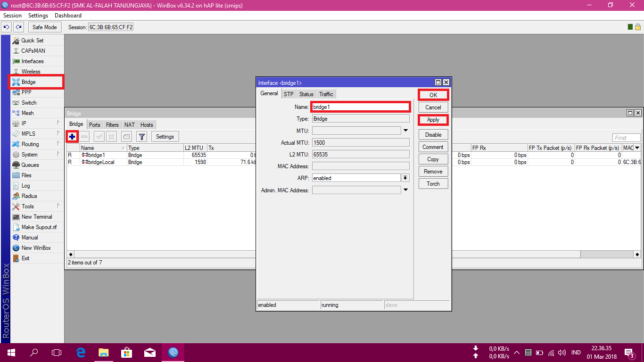This screenshot has height=362, width=644.
Task: Click the Torch button
Action: tap(433, 184)
